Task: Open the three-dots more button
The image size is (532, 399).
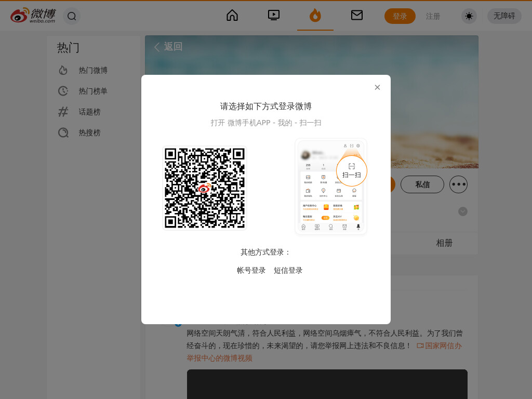Action: click(x=458, y=184)
